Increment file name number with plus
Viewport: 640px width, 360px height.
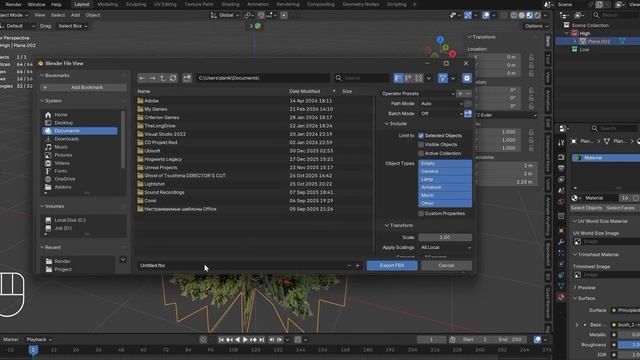[x=358, y=265]
